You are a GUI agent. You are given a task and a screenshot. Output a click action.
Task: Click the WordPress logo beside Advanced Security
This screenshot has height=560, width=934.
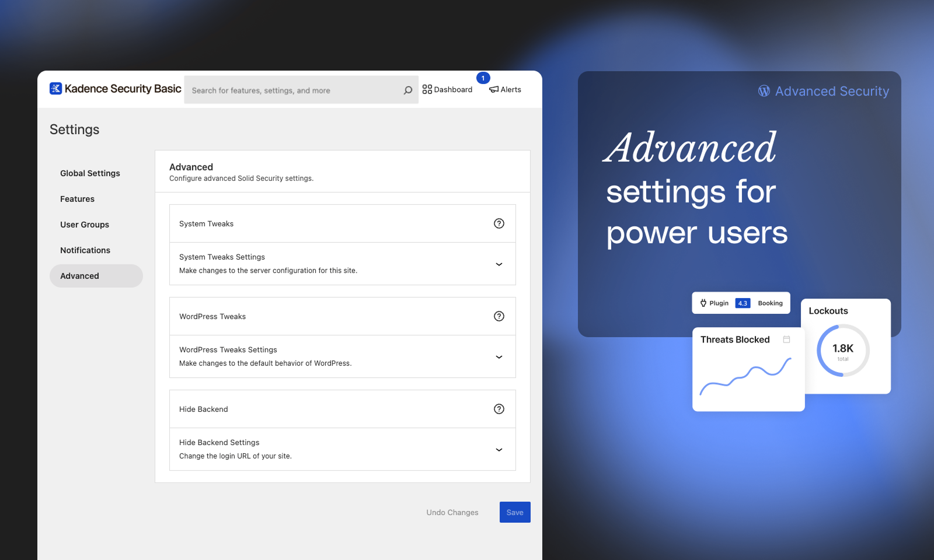tap(764, 91)
